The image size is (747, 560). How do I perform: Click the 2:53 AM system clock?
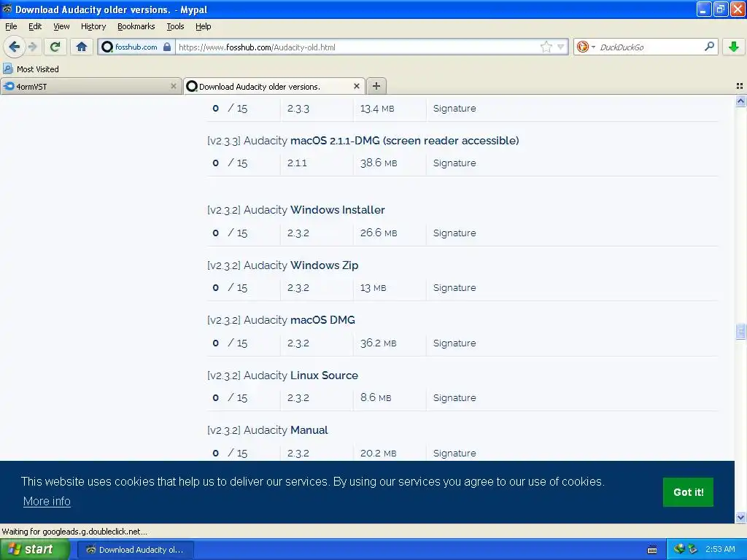click(720, 549)
